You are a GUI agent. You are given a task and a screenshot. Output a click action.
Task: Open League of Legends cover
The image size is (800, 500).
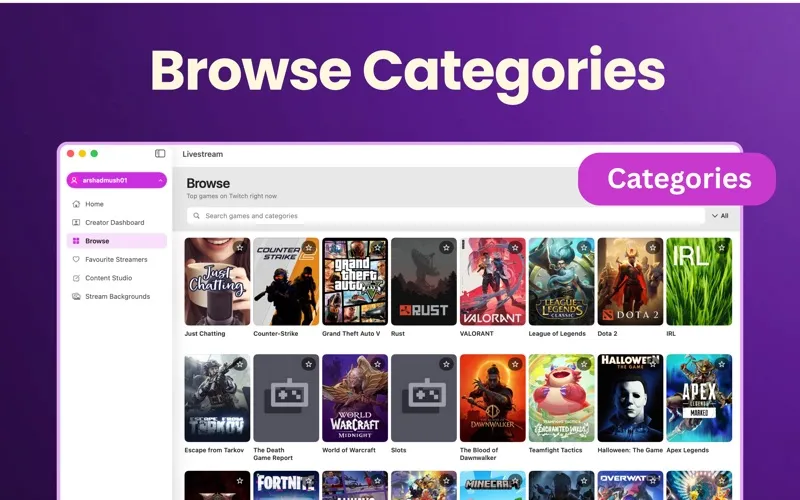click(x=562, y=282)
